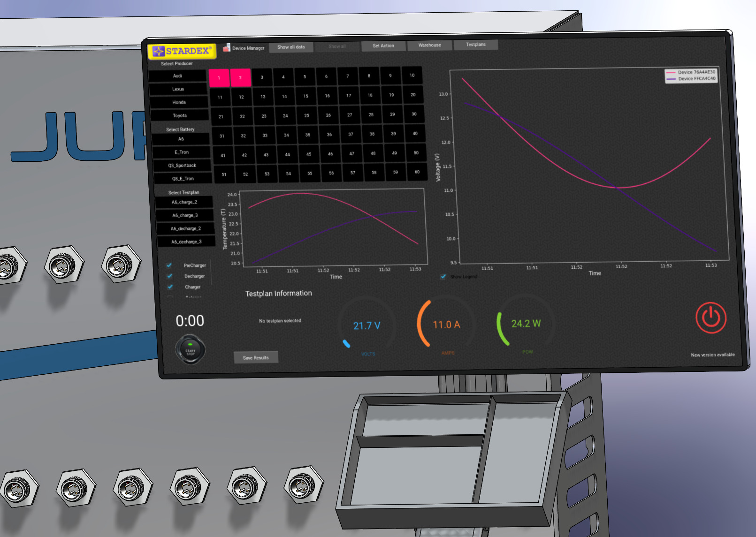Uncheck the PreCharger checkbox
Viewport: 756px width, 537px height.
(x=169, y=265)
